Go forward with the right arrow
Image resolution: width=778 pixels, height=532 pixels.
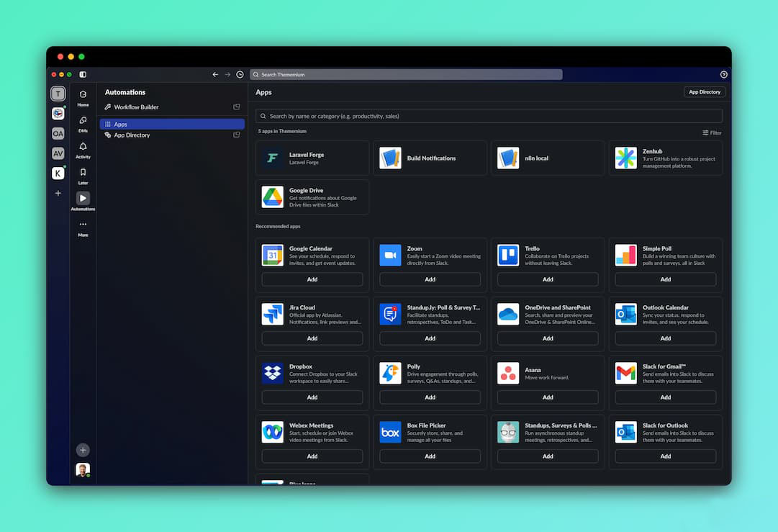click(x=227, y=74)
